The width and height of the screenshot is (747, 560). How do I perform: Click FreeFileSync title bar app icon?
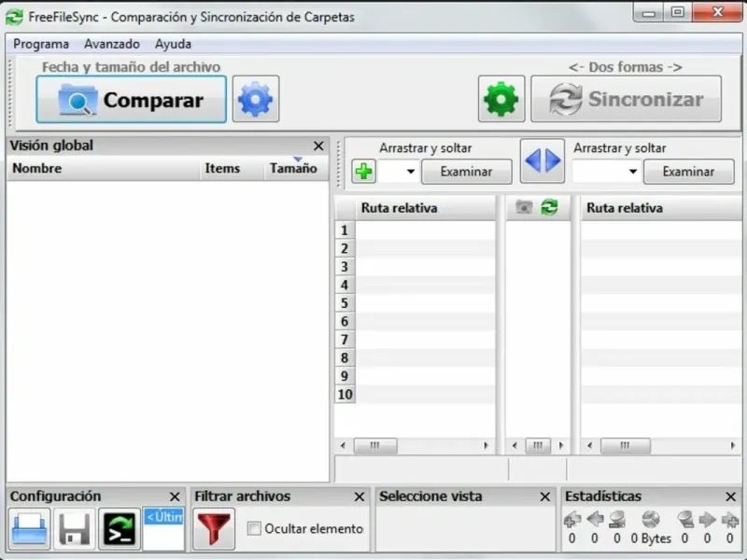[x=14, y=17]
